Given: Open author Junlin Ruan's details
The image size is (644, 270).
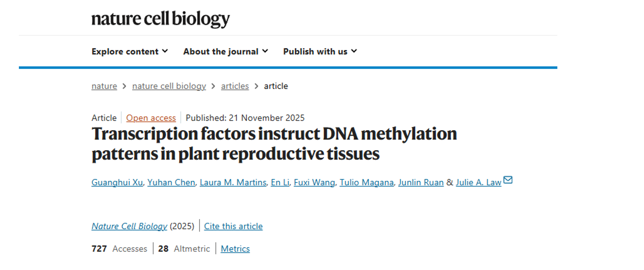Looking at the screenshot, I should tap(420, 182).
